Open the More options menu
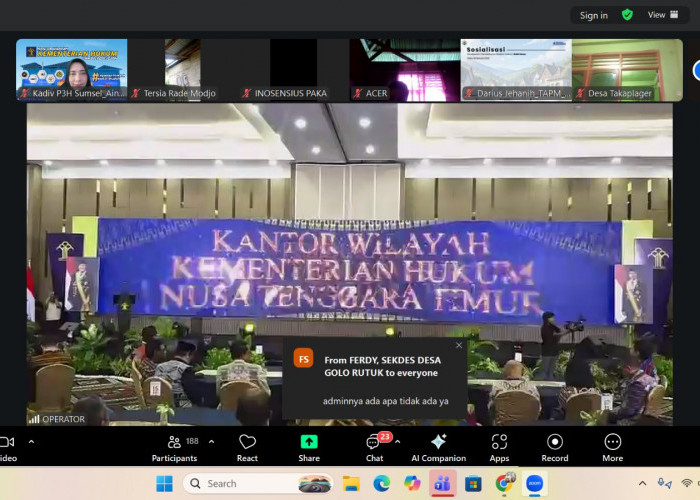 (x=612, y=446)
